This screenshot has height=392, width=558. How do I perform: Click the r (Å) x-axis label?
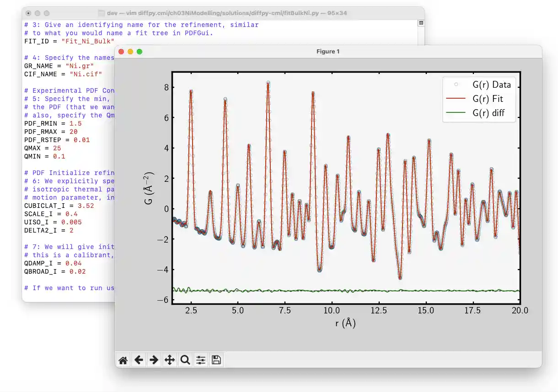click(x=345, y=323)
